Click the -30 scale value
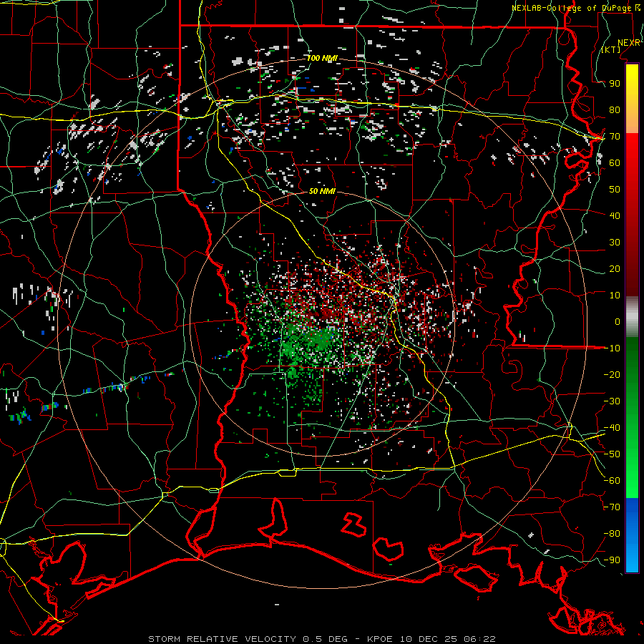 (612, 401)
